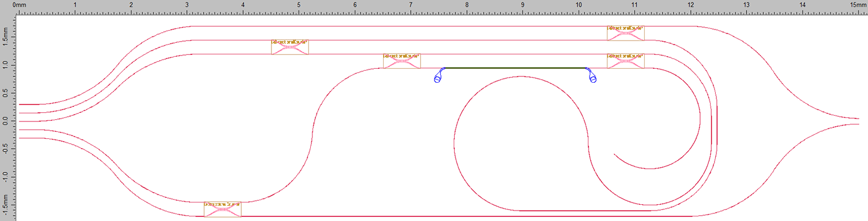Select the open end tip of the spiral waveguide
Viewport: 868px width, 221px height.
click(615, 154)
